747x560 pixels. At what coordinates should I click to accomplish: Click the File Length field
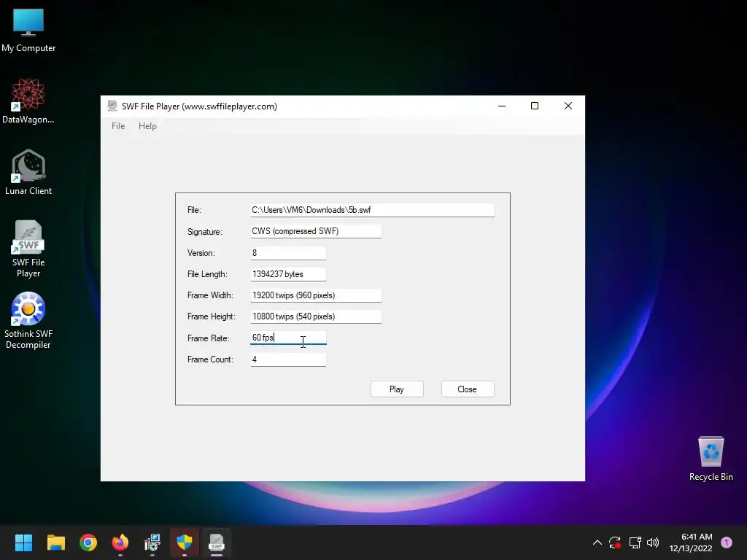[x=288, y=274]
